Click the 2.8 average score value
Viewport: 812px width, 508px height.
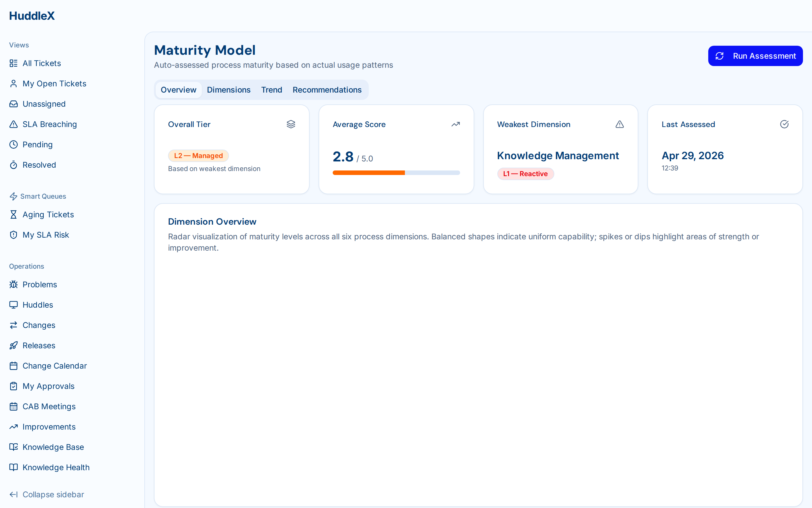[343, 157]
